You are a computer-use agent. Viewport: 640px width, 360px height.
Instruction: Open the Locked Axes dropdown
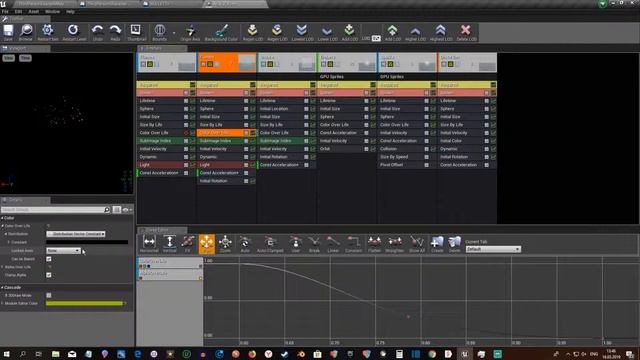(x=63, y=251)
